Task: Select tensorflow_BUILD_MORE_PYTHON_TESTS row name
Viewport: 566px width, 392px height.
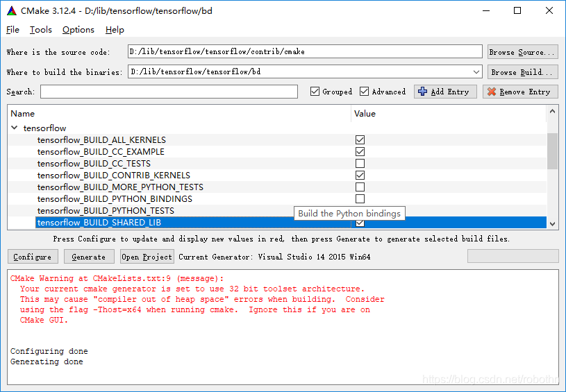Action: [x=120, y=187]
